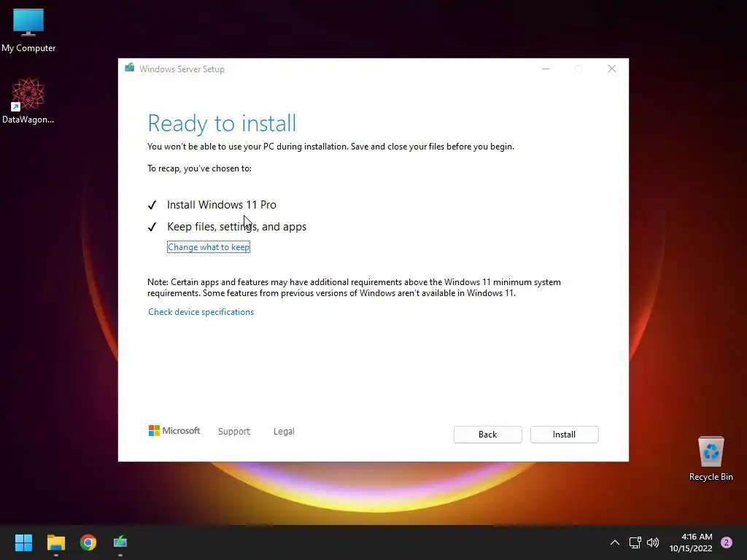
Task: Select the DataWagon desktop shortcut
Action: pos(28,101)
